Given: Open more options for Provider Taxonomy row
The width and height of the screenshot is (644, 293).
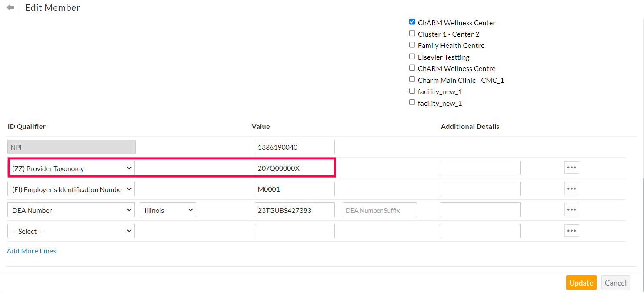Looking at the screenshot, I should 571,168.
